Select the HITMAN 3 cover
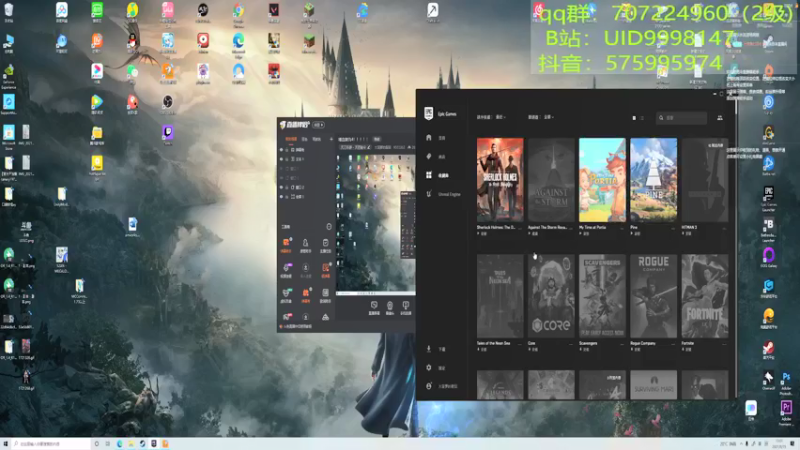The image size is (800, 450). (x=705, y=180)
